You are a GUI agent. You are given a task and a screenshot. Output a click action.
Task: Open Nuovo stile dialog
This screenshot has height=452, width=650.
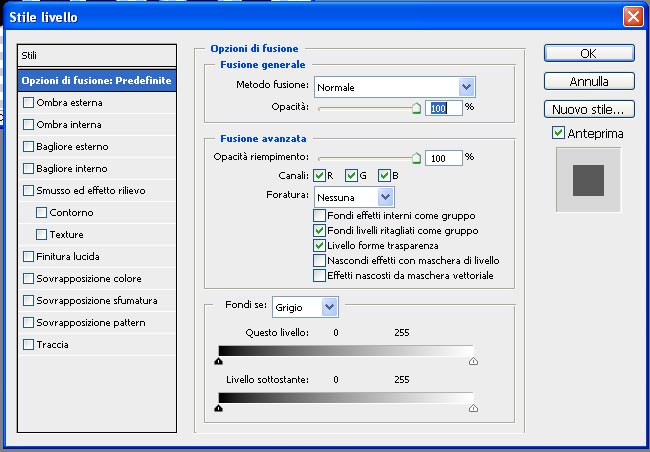point(589,109)
